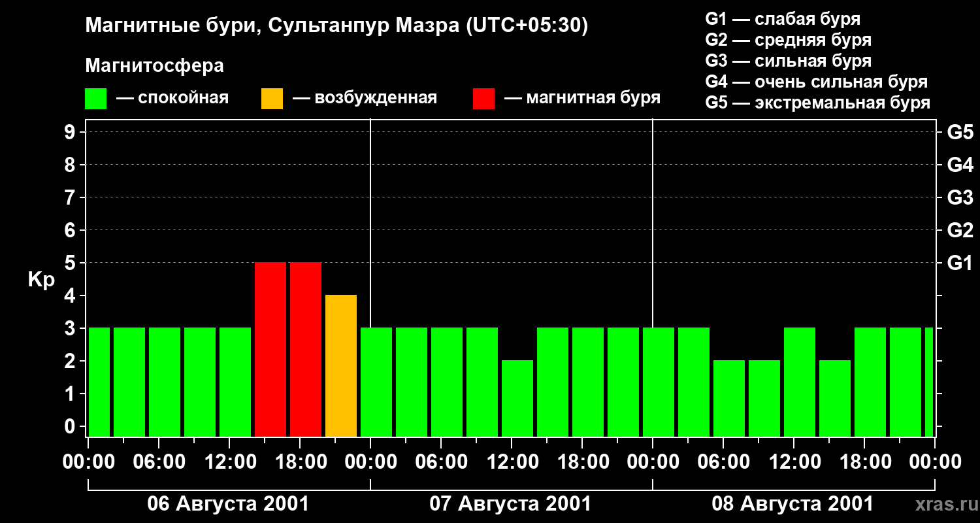Select the second red storm bar at 18:00
980x523 pixels.
coord(306,350)
